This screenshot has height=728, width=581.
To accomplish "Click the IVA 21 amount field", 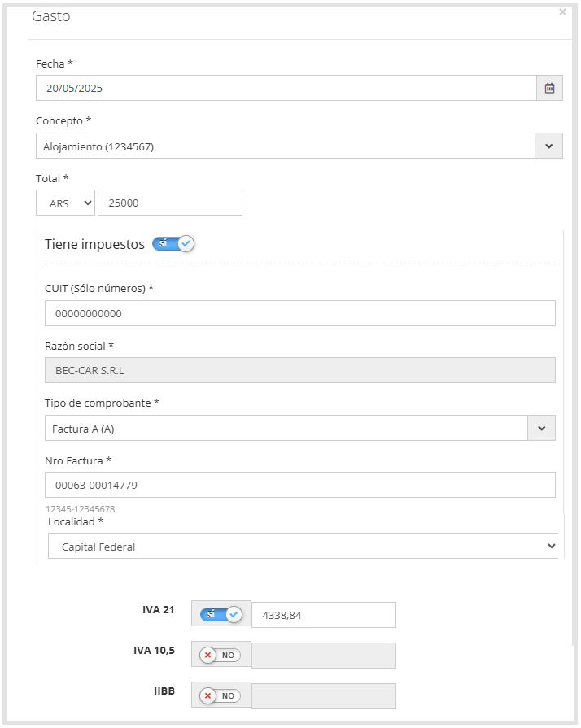I will [x=324, y=615].
